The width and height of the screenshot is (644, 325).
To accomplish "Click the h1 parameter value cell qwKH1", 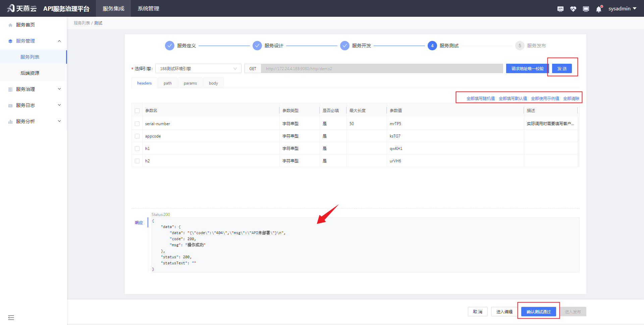I will tap(396, 149).
